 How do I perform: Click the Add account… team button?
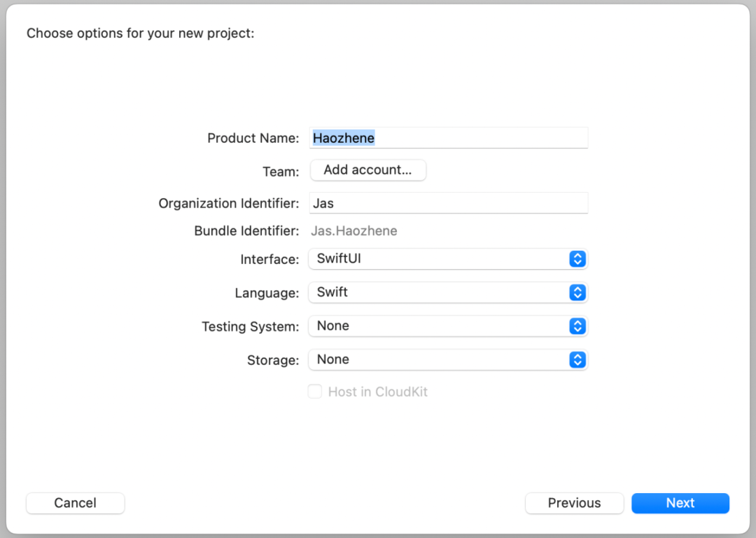coord(368,170)
